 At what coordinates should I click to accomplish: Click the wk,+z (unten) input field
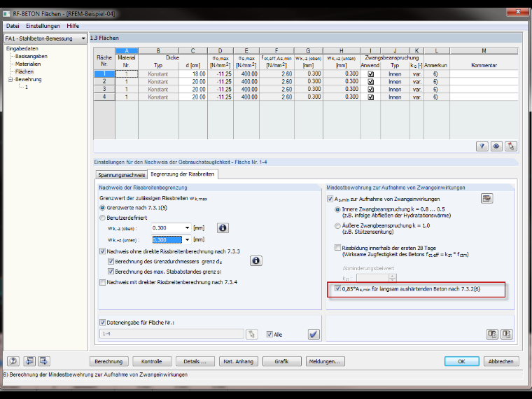pyautogui.click(x=167, y=240)
